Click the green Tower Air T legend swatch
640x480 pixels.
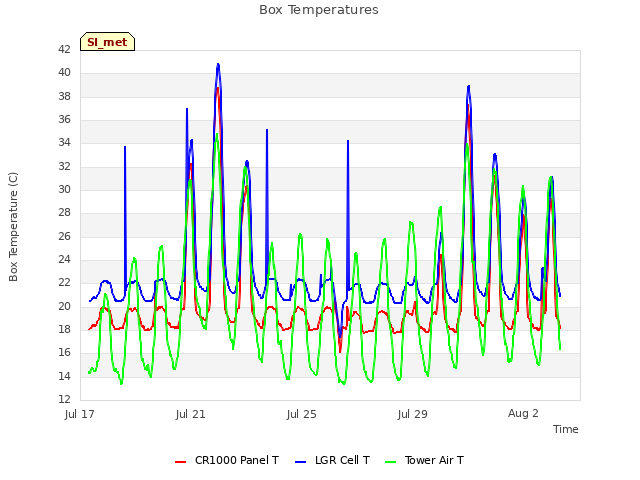[x=391, y=462]
